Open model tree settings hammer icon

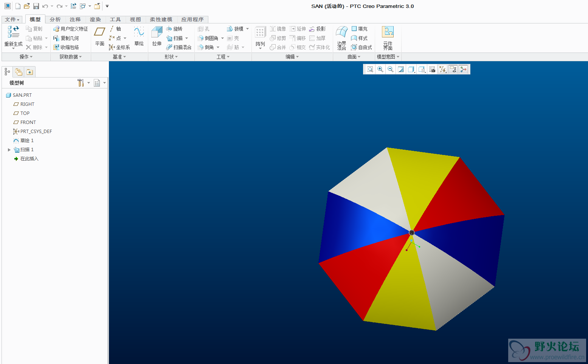[x=81, y=83]
